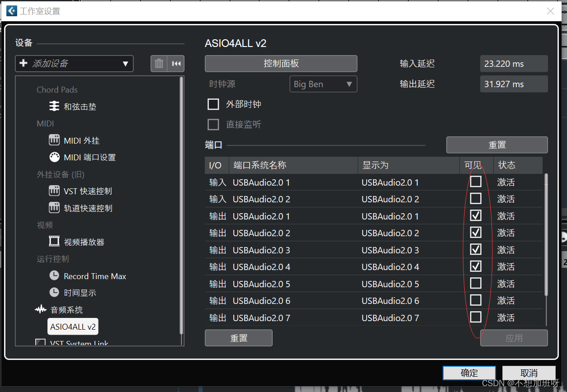567x392 pixels.
Task: Click the plus icon in Add Device box
Action: point(24,64)
